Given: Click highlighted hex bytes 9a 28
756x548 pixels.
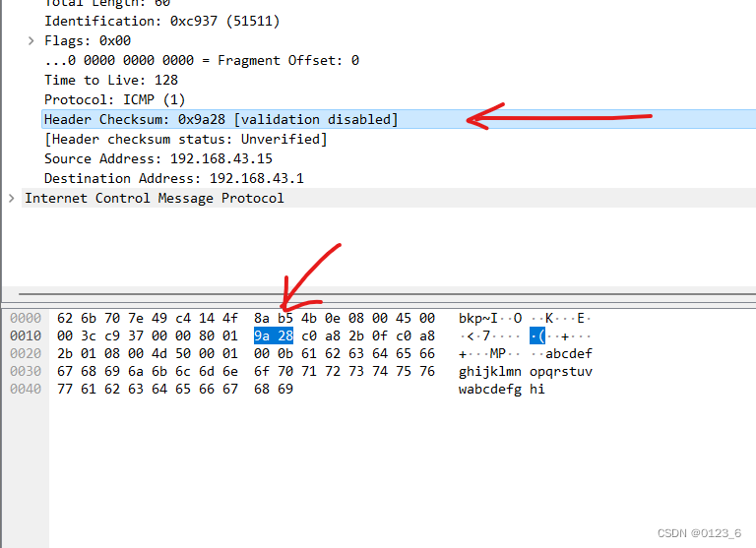Looking at the screenshot, I should 274,335.
